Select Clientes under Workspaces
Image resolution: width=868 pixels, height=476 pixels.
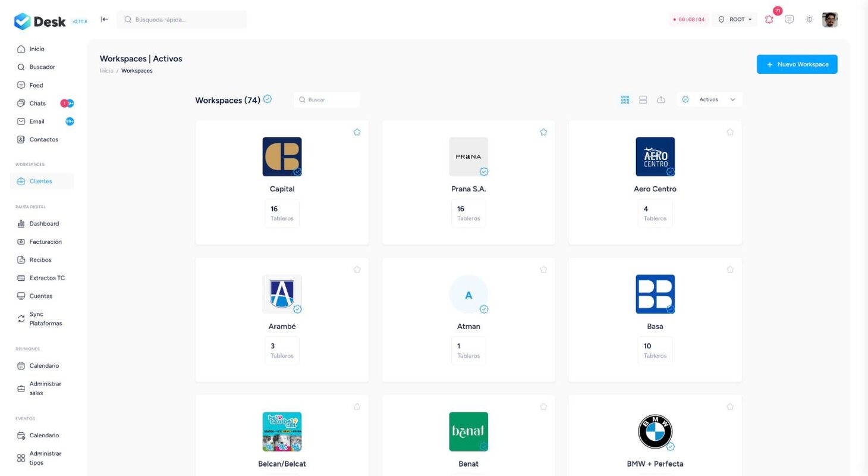pyautogui.click(x=42, y=181)
